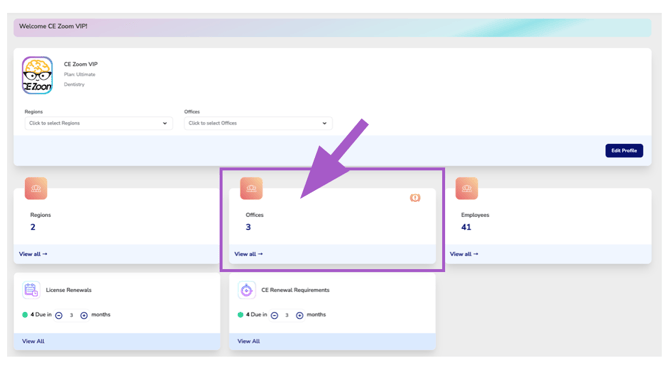Decrease CE Renewal months with minus
The image size is (670, 369).
click(x=274, y=315)
